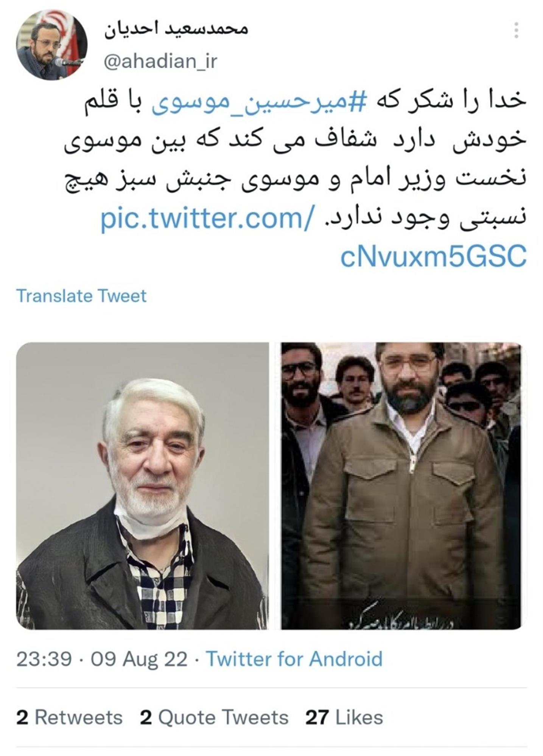This screenshot has height=756, width=543.
Task: Tap the microphone in the profile picture
Action: 68,62
